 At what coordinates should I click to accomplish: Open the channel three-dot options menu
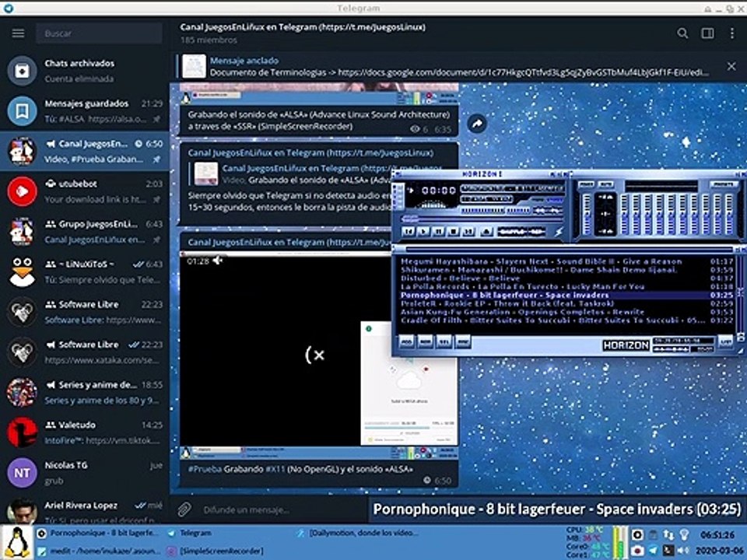click(x=731, y=33)
